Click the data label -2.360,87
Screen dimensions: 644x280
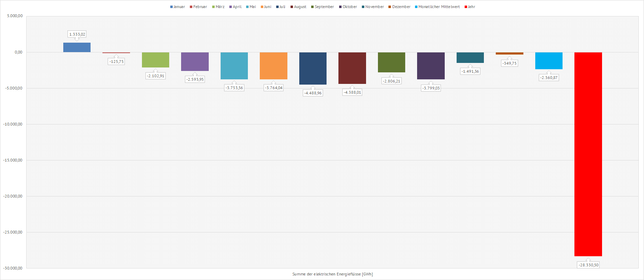tap(549, 78)
